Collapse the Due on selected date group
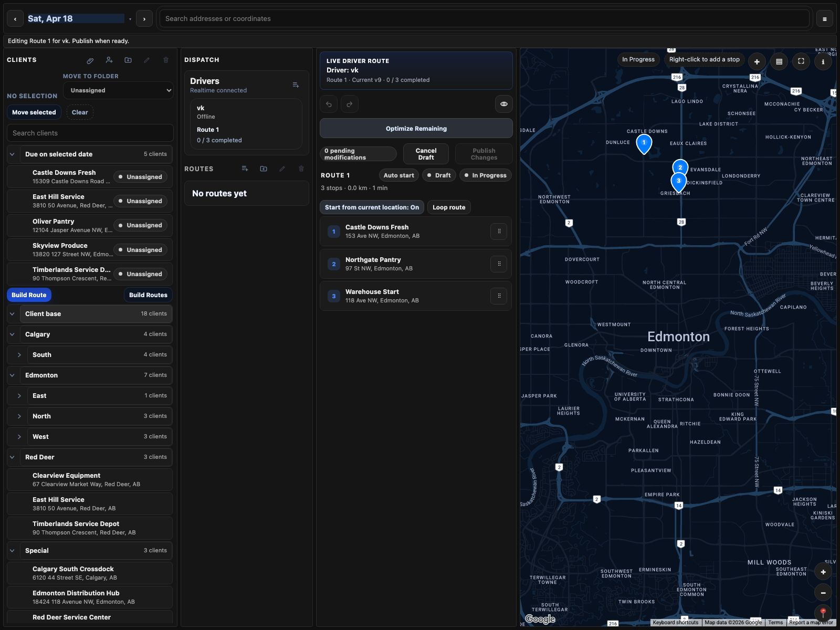The height and width of the screenshot is (630, 840). [x=12, y=154]
